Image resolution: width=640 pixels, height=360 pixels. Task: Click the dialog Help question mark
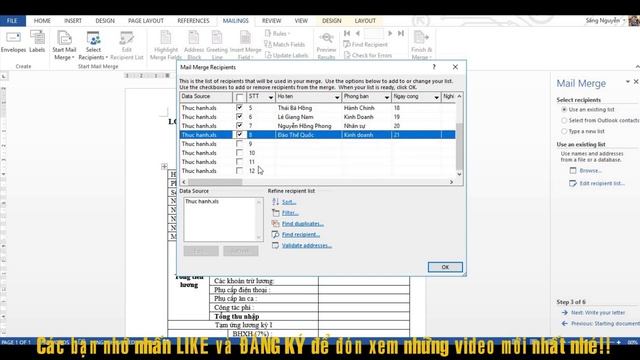coord(434,67)
